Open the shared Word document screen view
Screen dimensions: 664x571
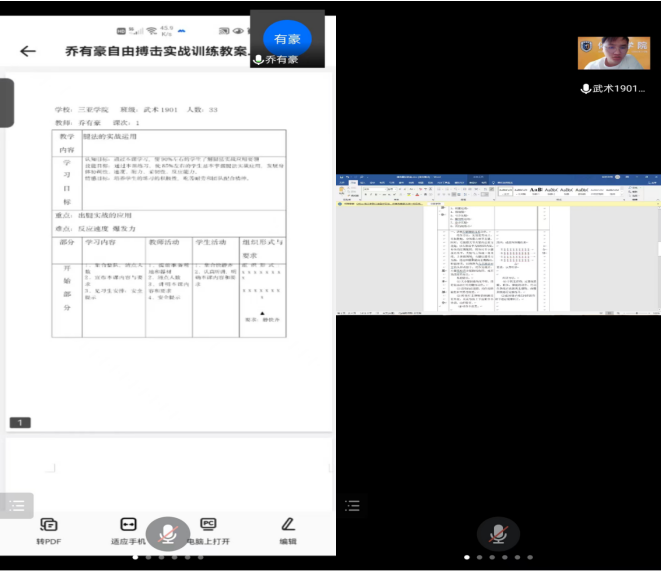[498, 243]
